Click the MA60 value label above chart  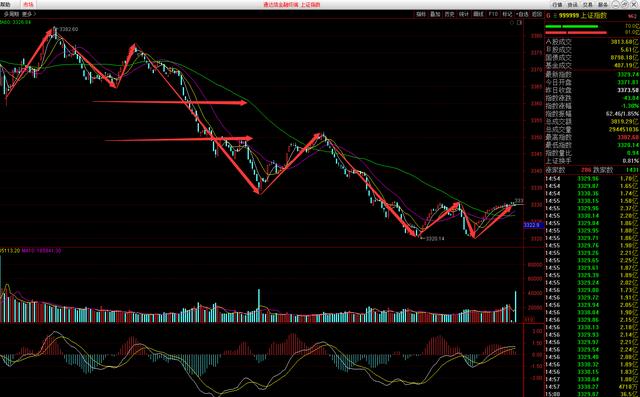pos(15,22)
